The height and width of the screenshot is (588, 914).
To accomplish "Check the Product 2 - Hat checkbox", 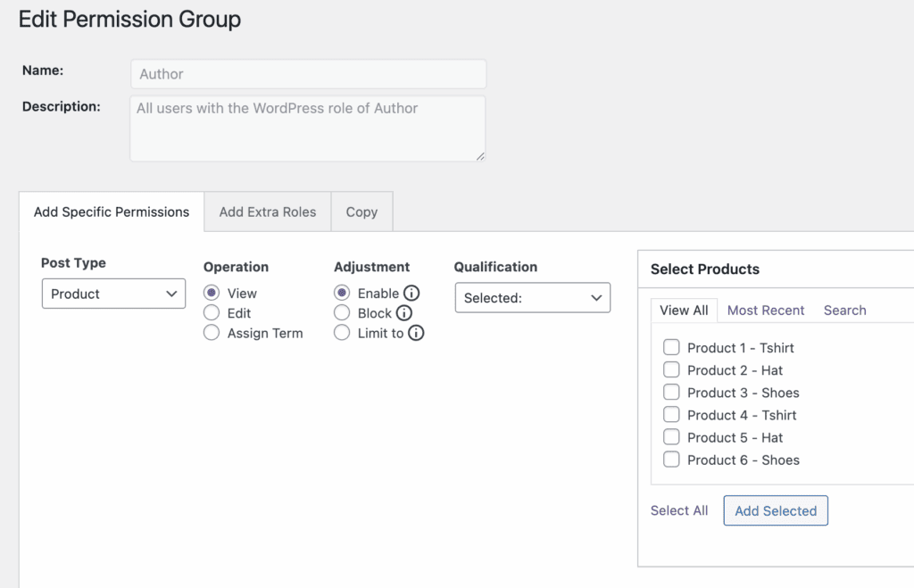I will [671, 369].
